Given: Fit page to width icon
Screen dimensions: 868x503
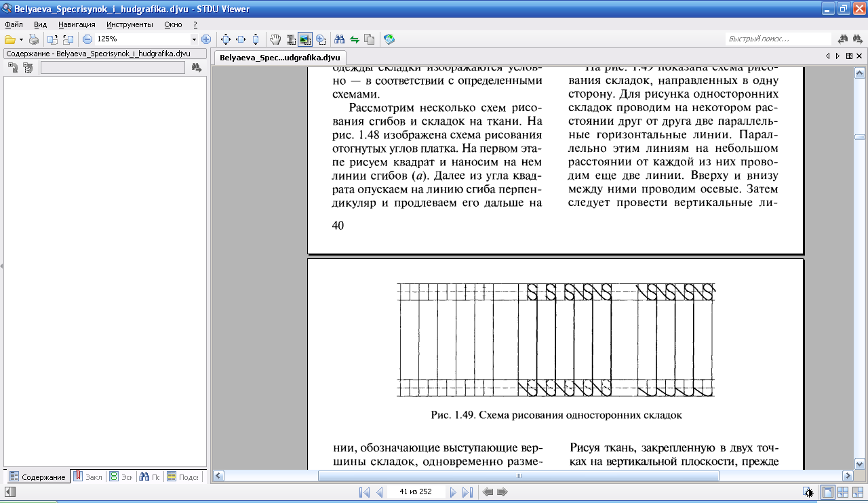Looking at the screenshot, I should coord(241,39).
